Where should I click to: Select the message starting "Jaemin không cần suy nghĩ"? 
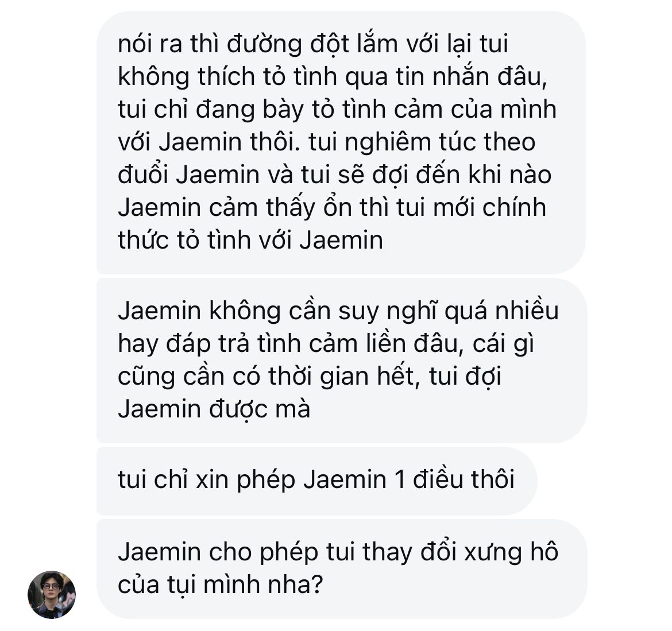point(342,360)
